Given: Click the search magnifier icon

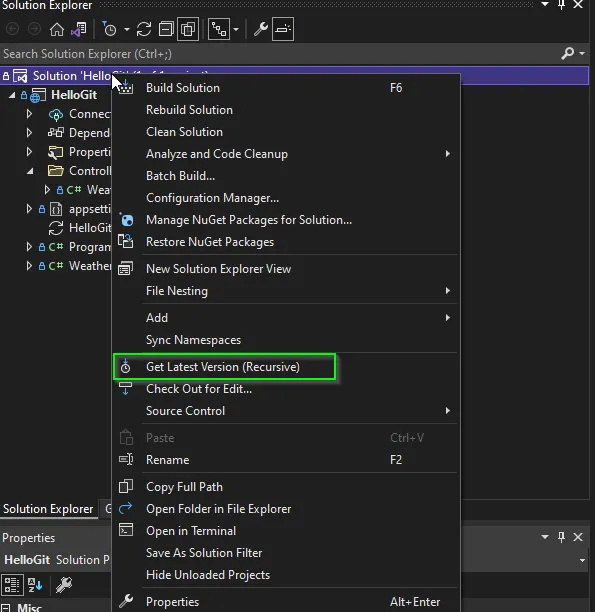Looking at the screenshot, I should pos(568,53).
